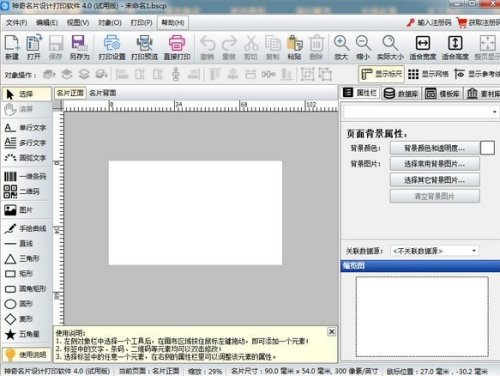
Task: Select the 三角形 triangle tool
Action: (22, 258)
